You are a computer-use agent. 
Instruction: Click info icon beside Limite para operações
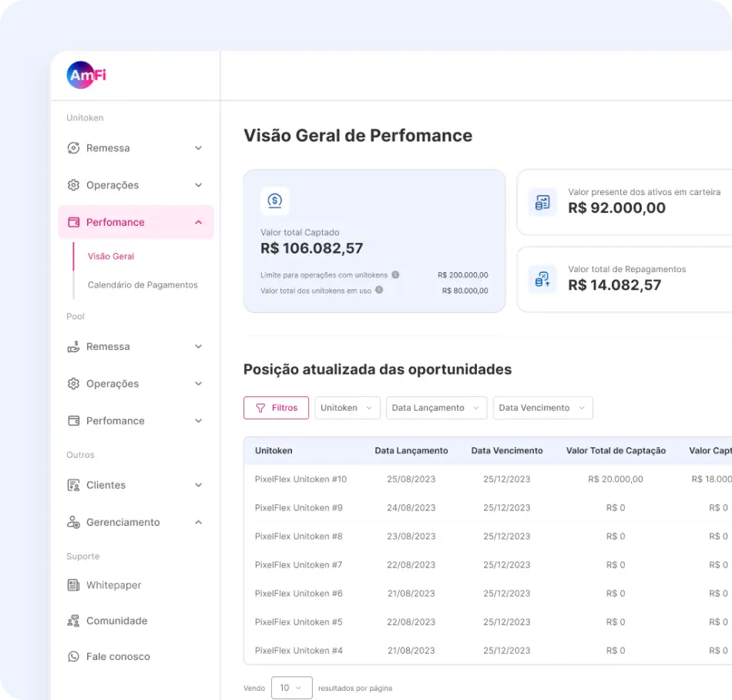click(395, 274)
